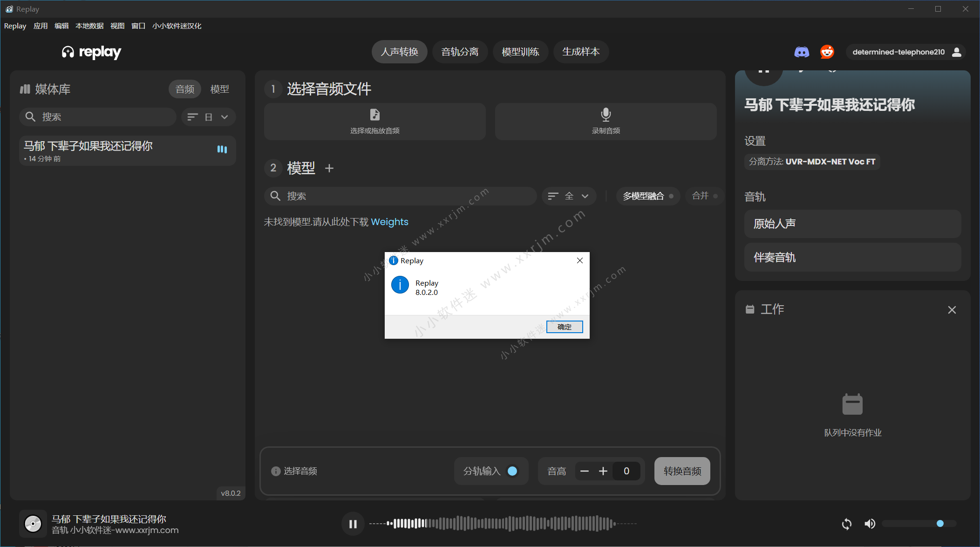Adjust the volume slider in the player
The image size is (980, 547).
coord(919,524)
